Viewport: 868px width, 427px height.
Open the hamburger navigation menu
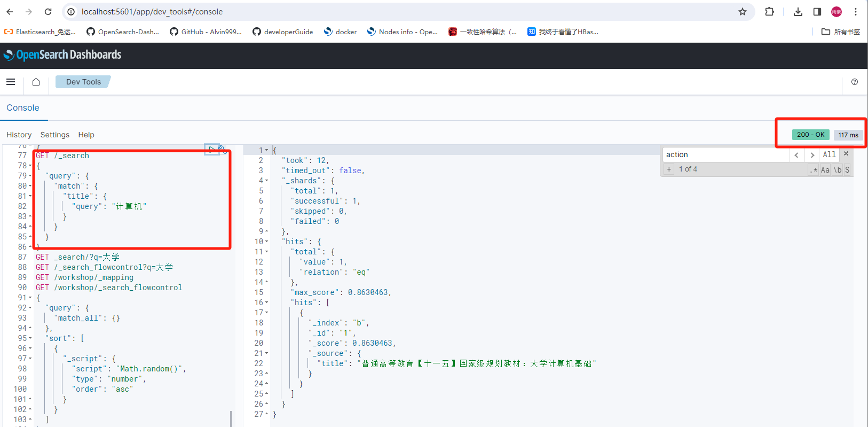(11, 82)
